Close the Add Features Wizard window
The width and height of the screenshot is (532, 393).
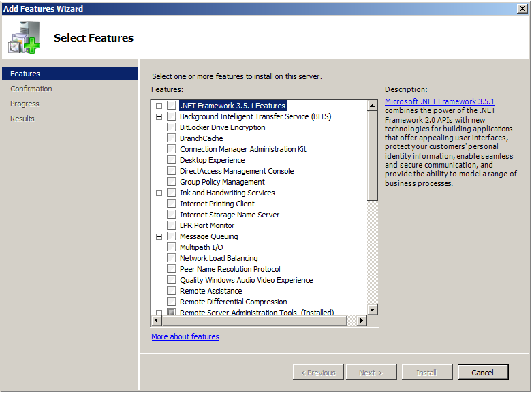click(522, 8)
